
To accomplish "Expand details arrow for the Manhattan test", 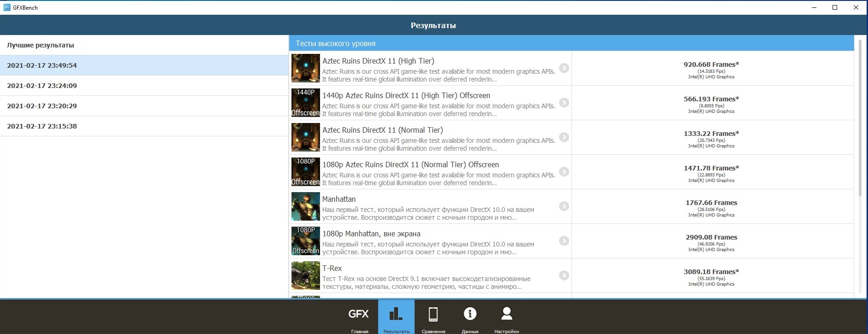I will [x=564, y=206].
